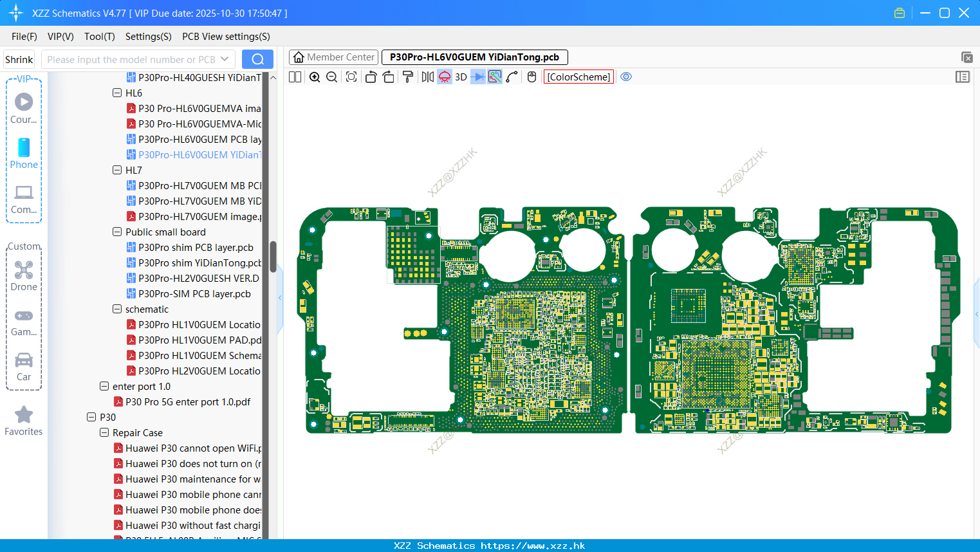Open the Car category
The width and height of the screenshot is (980, 552).
pyautogui.click(x=24, y=367)
